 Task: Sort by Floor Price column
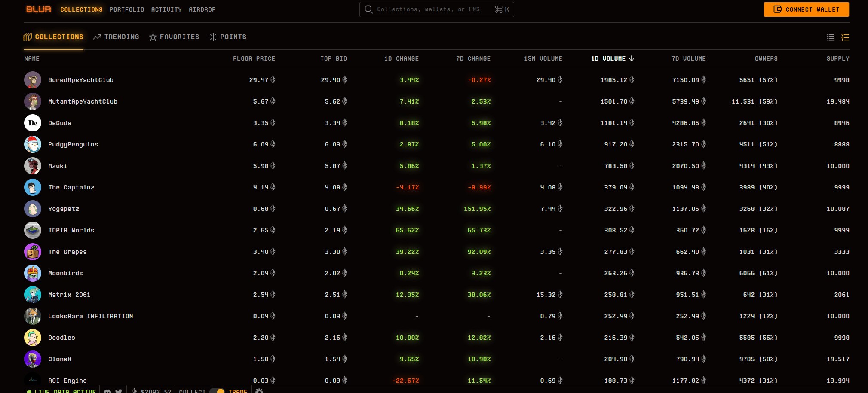[254, 58]
